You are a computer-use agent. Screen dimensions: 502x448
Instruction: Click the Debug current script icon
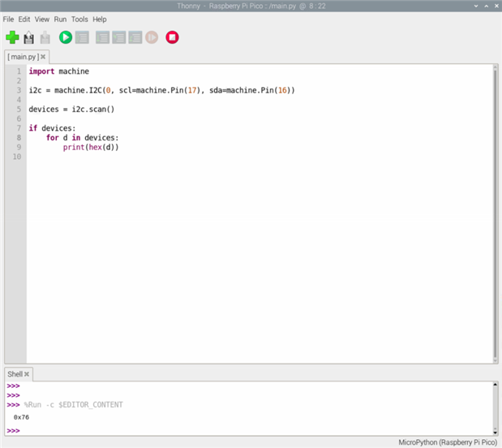click(x=82, y=37)
